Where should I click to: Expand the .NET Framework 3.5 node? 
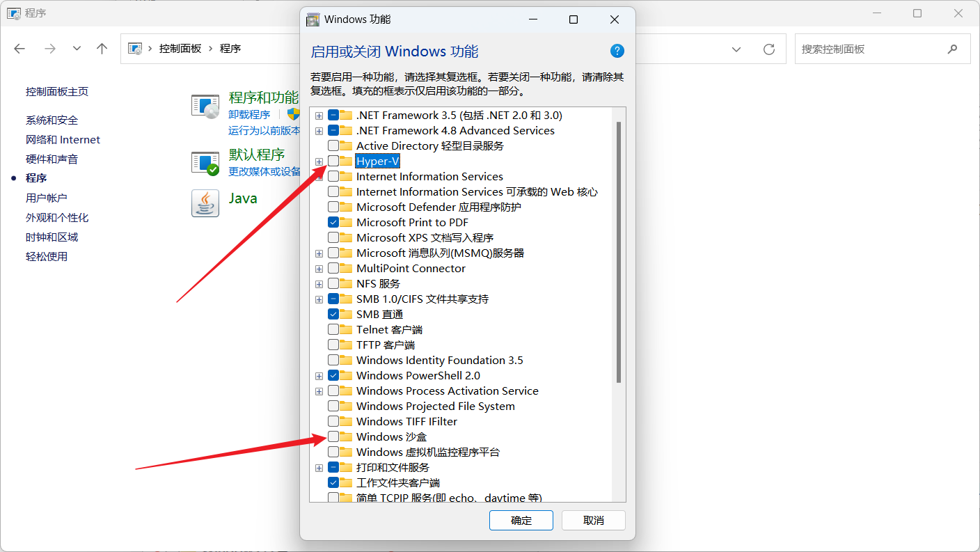click(319, 116)
